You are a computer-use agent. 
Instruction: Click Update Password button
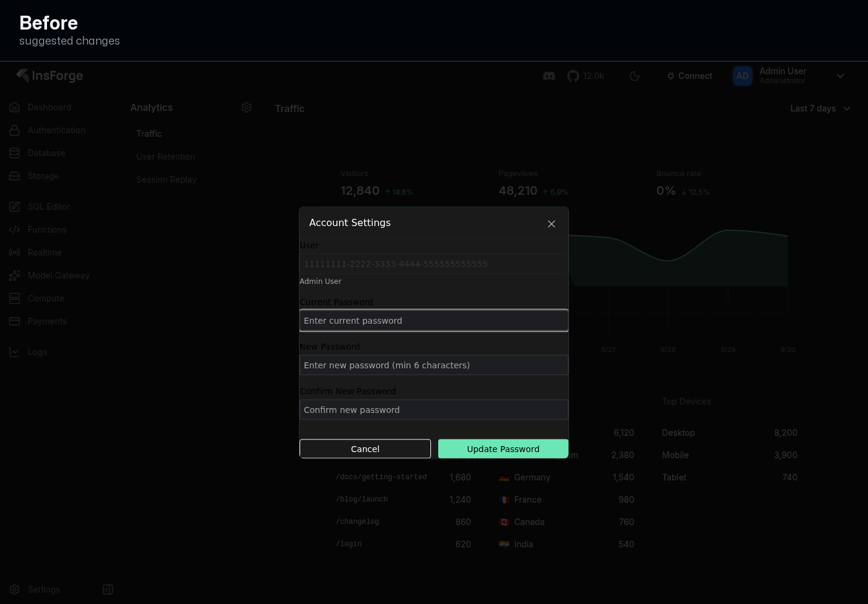click(503, 449)
